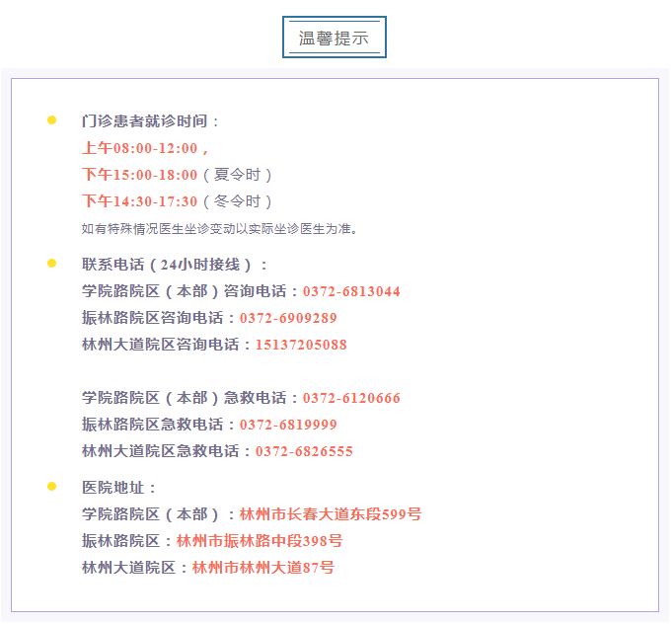Select the 门诊患者就诊时间 heading
This screenshot has width=672, height=624.
pos(150,121)
